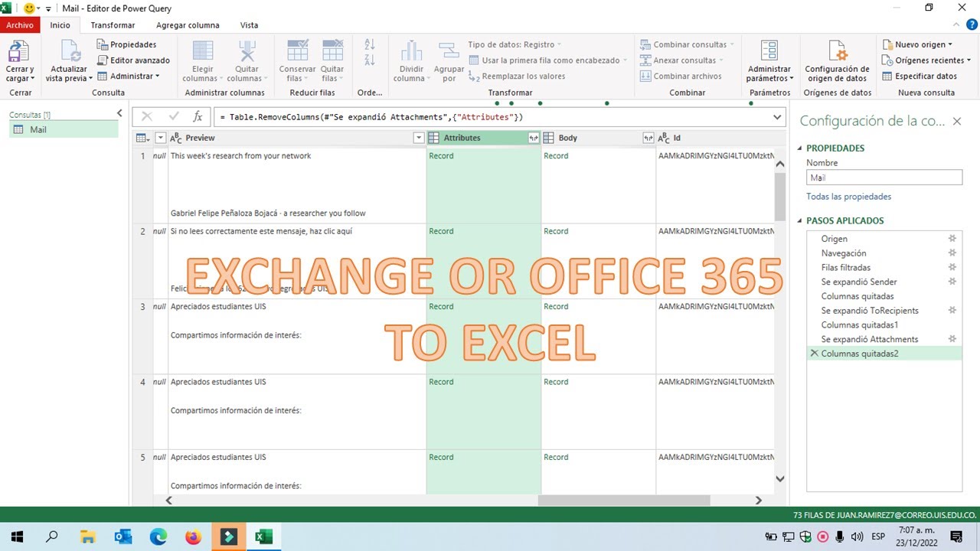Viewport: 980px width, 551px height.
Task: Switch to the Inicio tab
Action: pyautogui.click(x=60, y=25)
